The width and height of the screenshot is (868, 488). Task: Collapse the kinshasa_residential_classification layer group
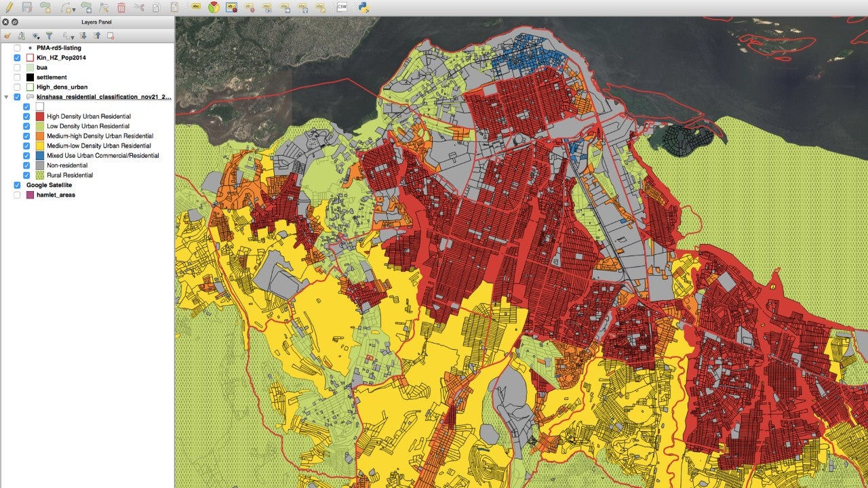(x=7, y=97)
